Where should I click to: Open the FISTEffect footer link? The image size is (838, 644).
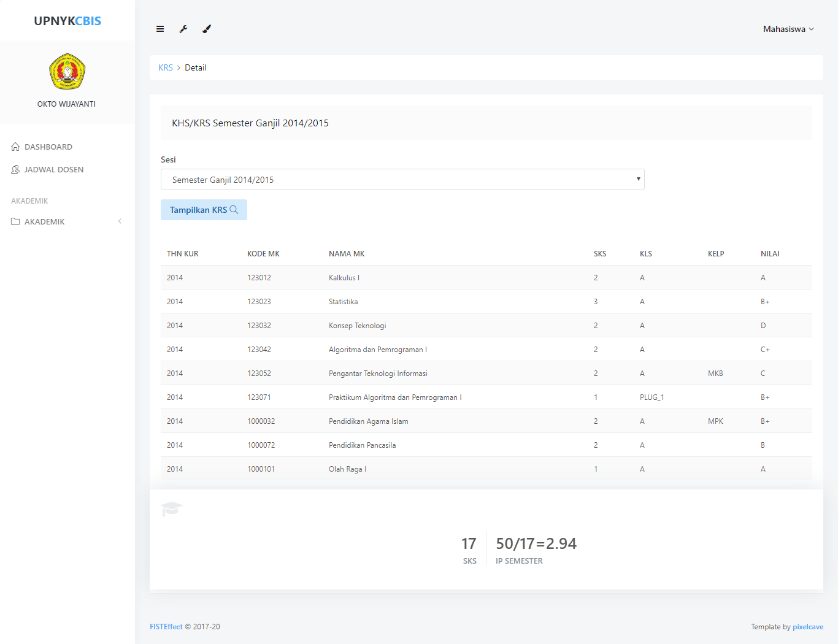[x=166, y=627]
